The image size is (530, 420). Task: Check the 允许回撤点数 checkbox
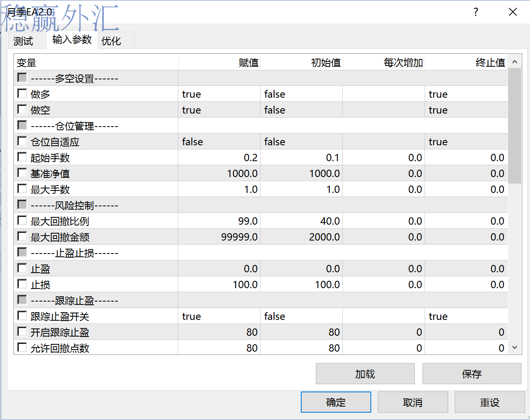[x=22, y=348]
